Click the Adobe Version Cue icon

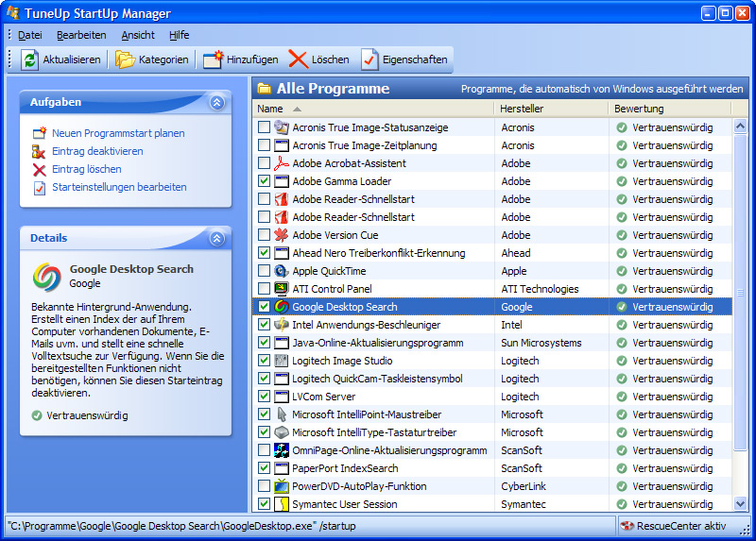pyautogui.click(x=281, y=235)
